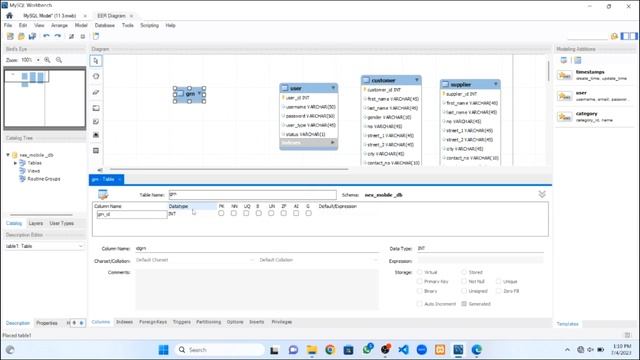Enable the Not Null storage checkbox
Viewport: 640px width, 360px height.
464,281
